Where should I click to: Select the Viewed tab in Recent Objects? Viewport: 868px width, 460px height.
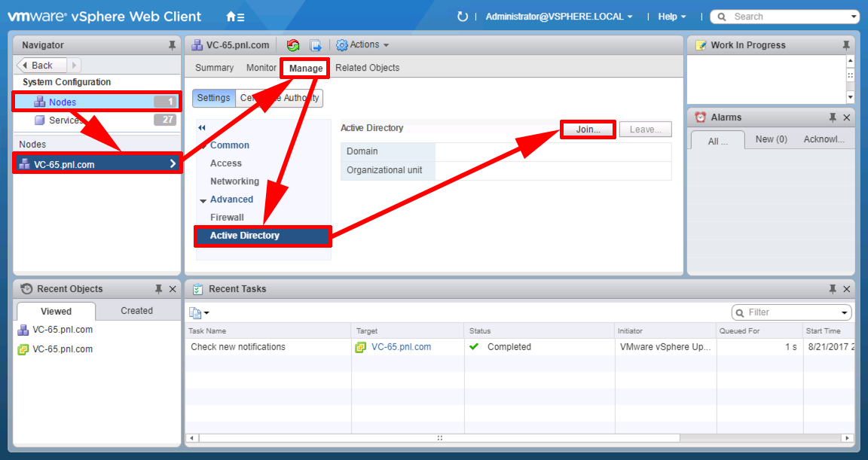point(56,311)
